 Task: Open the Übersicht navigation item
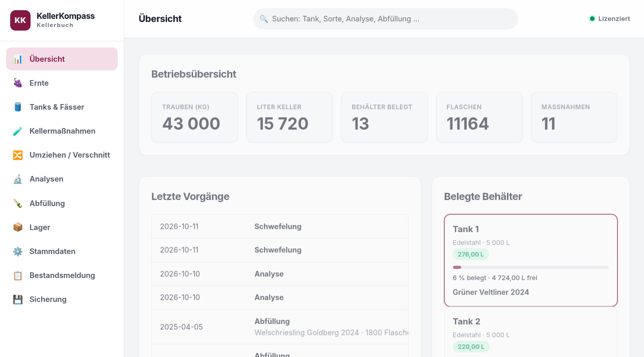pos(62,59)
